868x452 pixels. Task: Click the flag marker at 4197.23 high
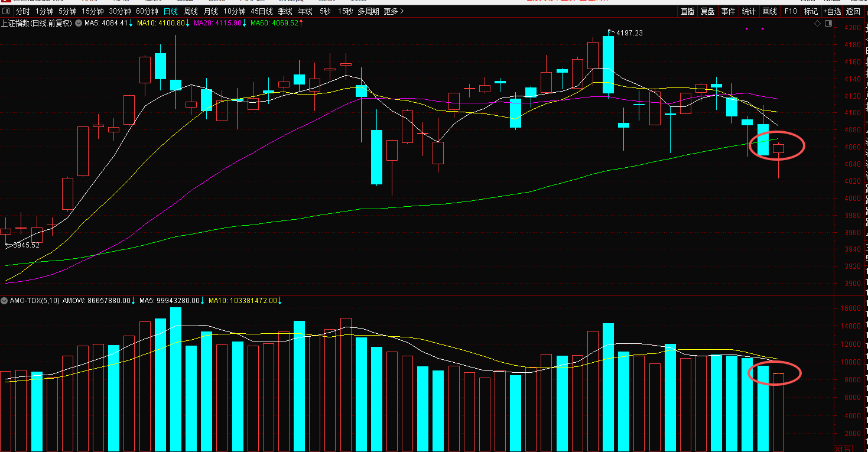611,31
